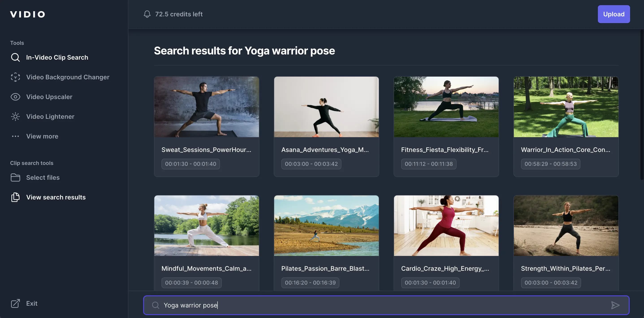The image size is (644, 318).
Task: Click the Select files folder icon
Action: [x=15, y=177]
